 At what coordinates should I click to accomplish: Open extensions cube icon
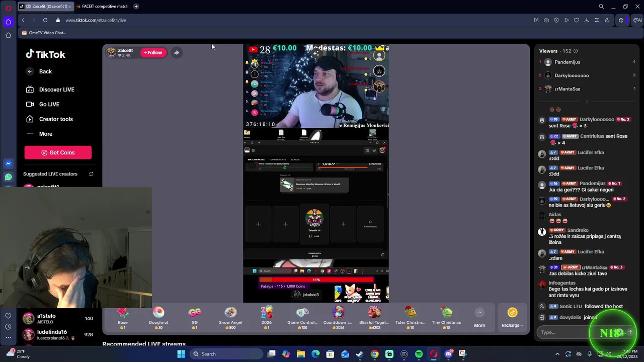[x=621, y=20]
